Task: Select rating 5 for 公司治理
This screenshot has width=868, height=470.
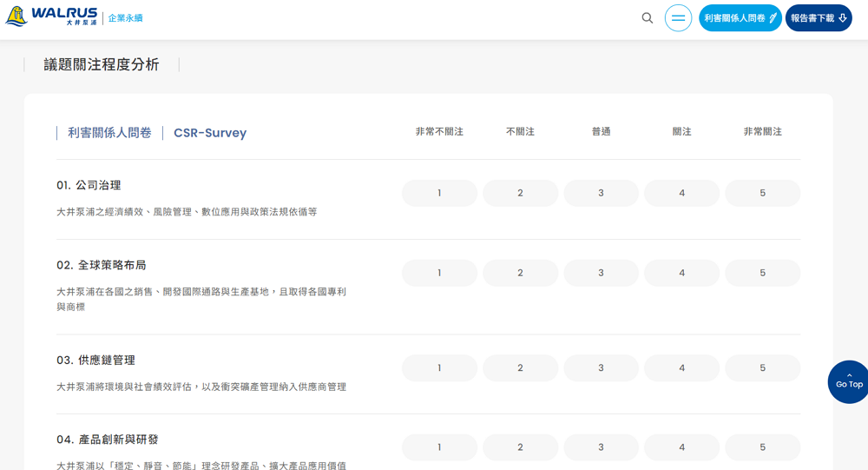Action: 762,193
